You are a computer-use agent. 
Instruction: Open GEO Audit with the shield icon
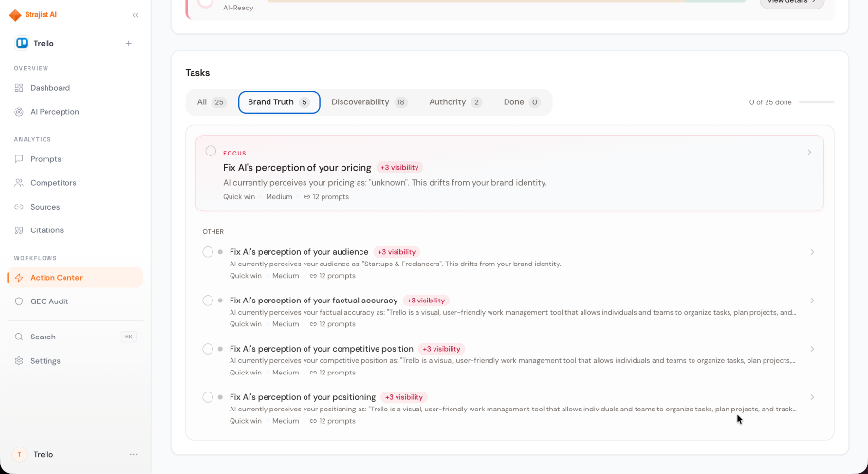[19, 301]
